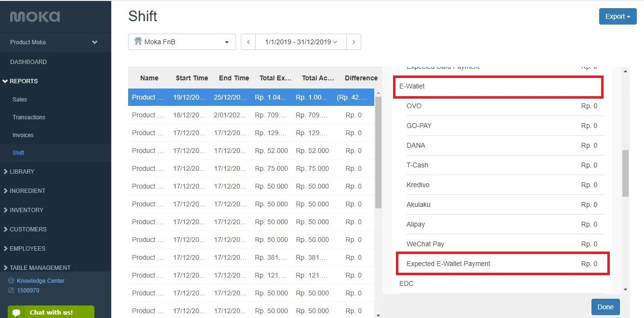The height and width of the screenshot is (318, 644).
Task: Sort by Name column header
Action: point(149,78)
